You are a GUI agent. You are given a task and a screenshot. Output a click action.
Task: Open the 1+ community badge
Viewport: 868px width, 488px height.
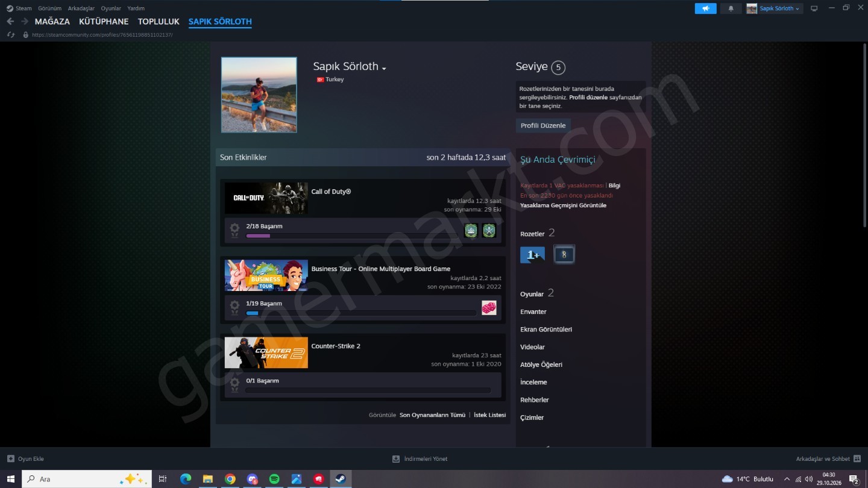point(532,255)
